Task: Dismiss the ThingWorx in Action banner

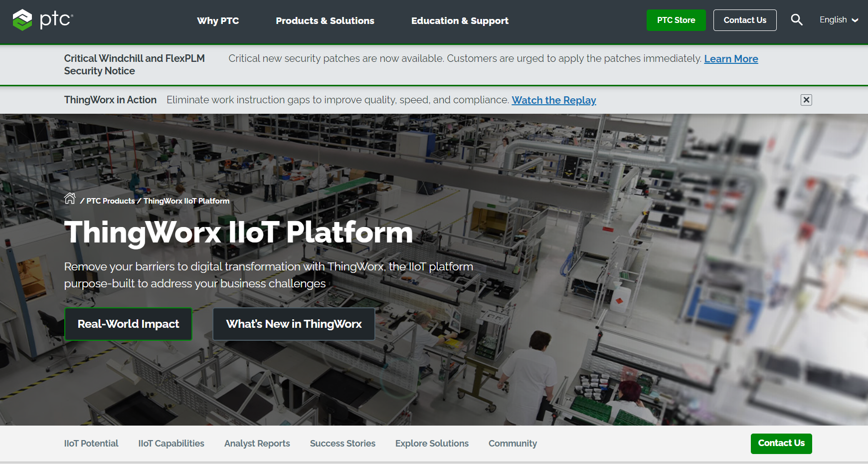Action: point(806,100)
